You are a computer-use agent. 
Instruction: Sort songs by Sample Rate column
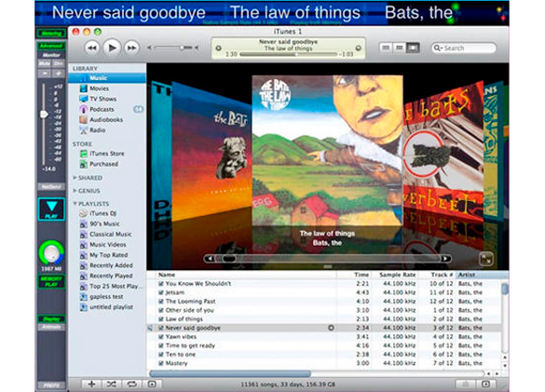coord(395,275)
